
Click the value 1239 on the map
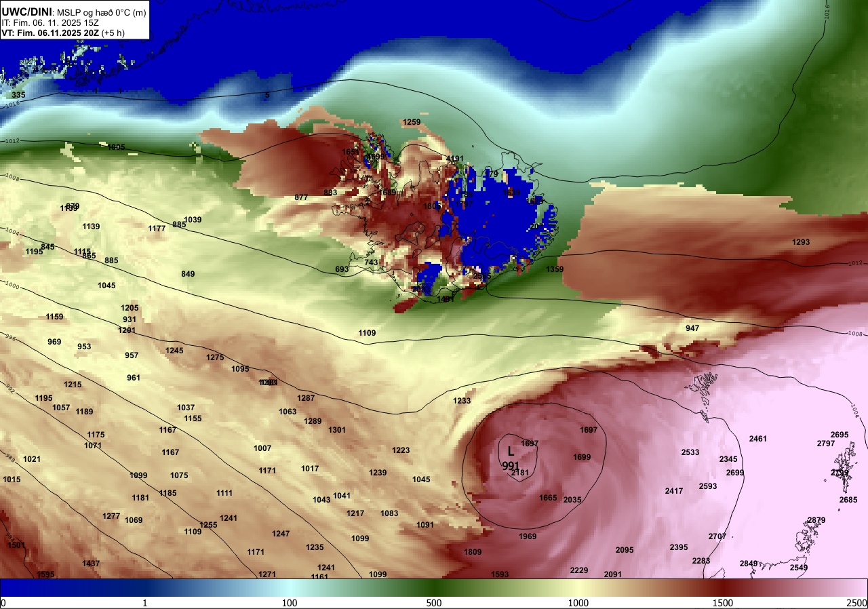point(378,473)
